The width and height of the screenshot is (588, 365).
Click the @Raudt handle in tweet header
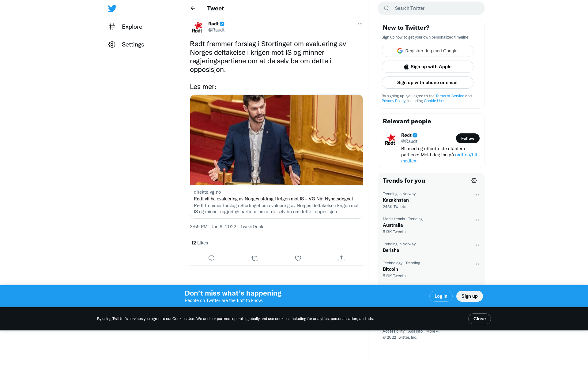click(216, 30)
